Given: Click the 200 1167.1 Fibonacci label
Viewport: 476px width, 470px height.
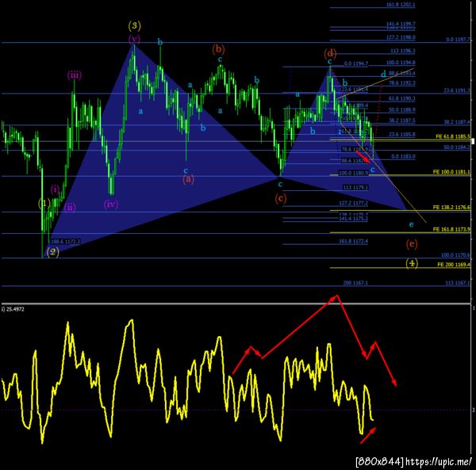Looking at the screenshot, I should [355, 283].
